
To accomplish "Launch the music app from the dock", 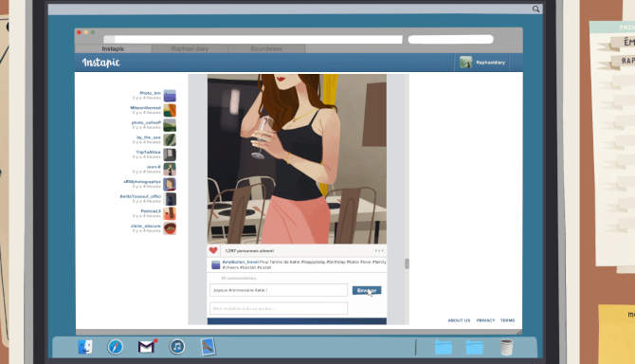I will click(x=177, y=347).
